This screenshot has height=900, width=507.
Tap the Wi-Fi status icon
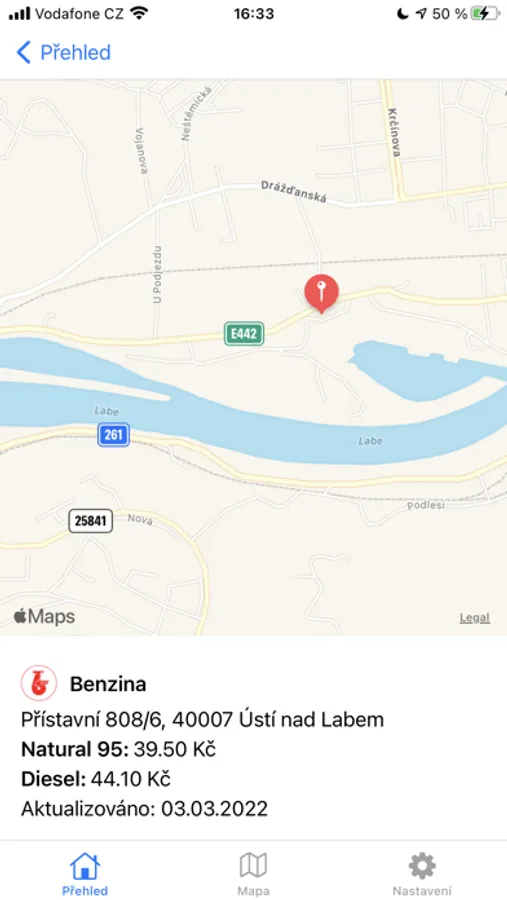coord(140,13)
